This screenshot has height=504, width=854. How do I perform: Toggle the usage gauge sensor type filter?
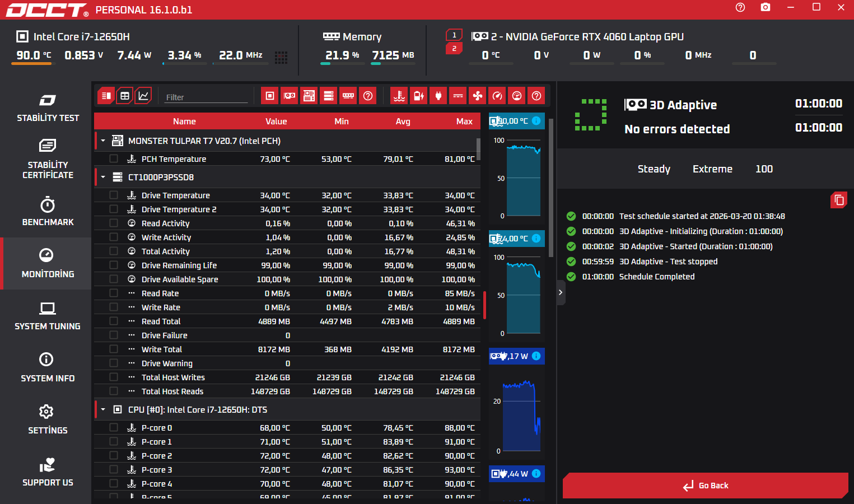(x=517, y=96)
